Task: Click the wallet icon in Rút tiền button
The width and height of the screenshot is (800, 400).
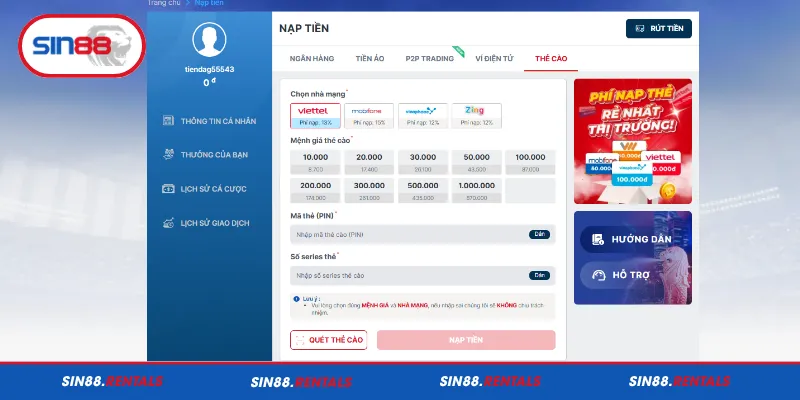Action: click(x=640, y=29)
